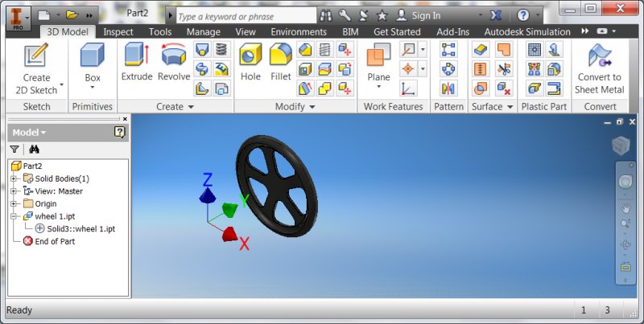This screenshot has width=644, height=324.
Task: Select the Extrude tool
Action: tap(137, 63)
